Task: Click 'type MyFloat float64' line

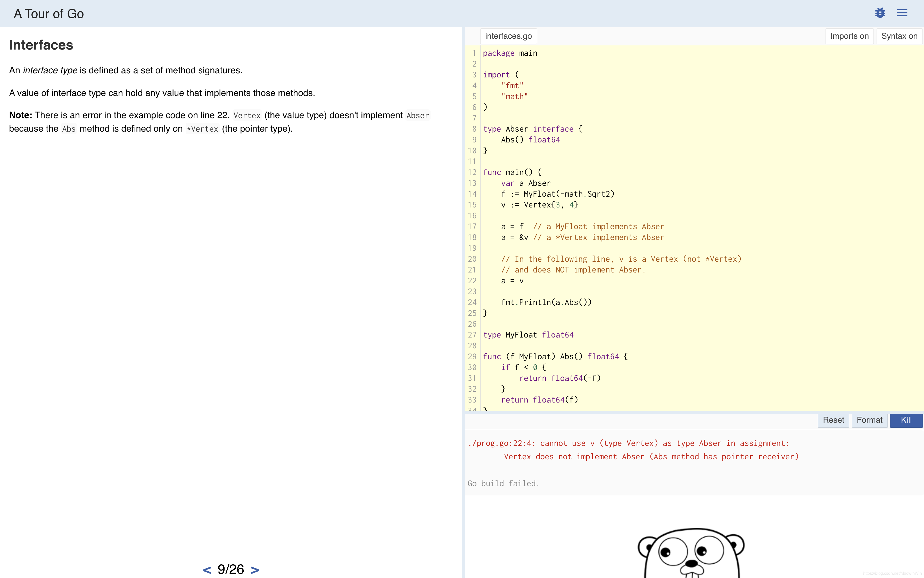Action: tap(529, 335)
